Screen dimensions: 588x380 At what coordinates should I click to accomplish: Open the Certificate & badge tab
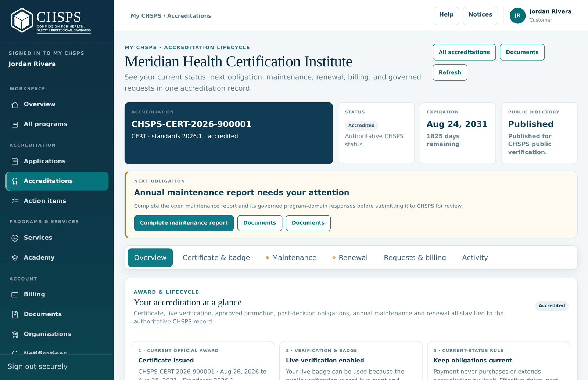[216, 258]
